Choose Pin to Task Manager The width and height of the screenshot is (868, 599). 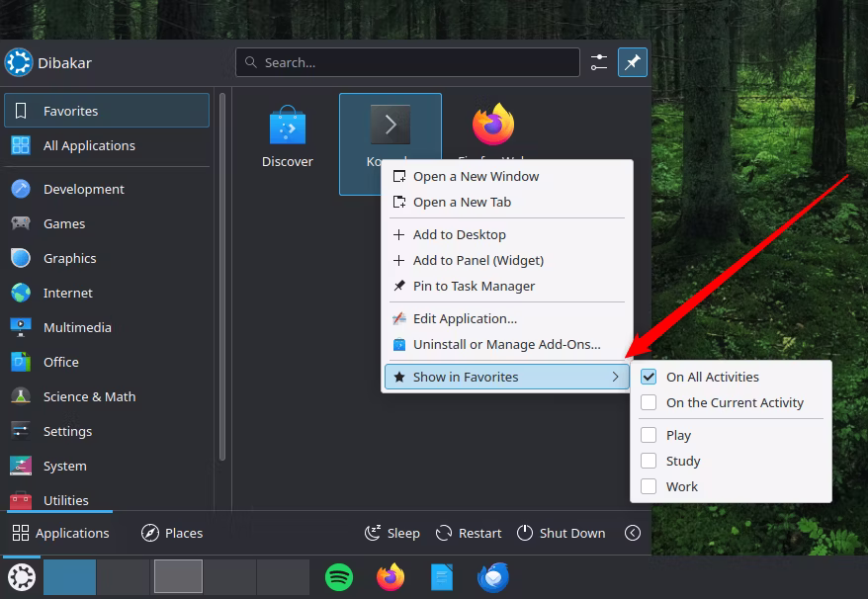[x=474, y=286]
